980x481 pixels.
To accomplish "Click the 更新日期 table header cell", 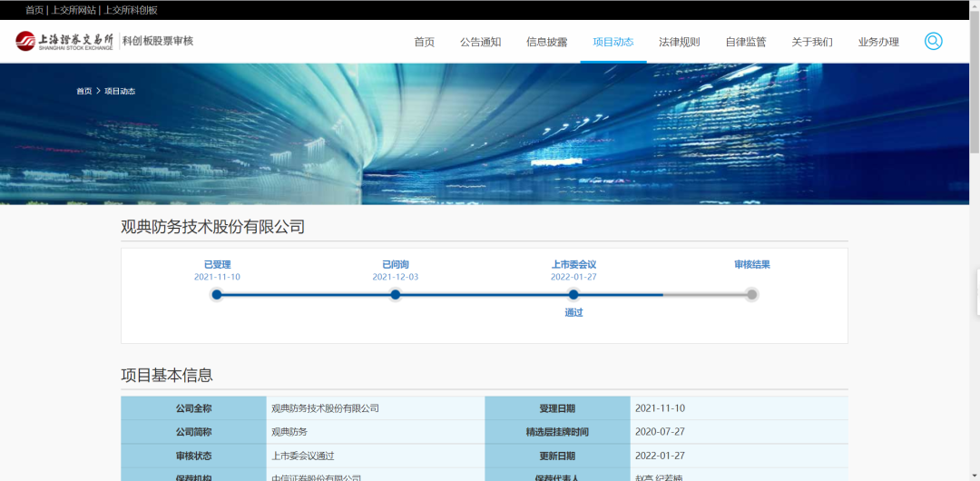I will pos(557,456).
